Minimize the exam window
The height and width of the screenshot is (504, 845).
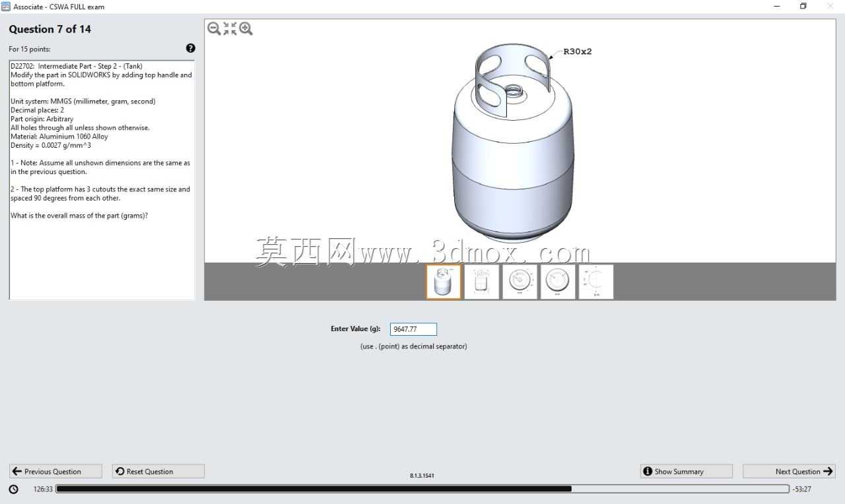776,7
